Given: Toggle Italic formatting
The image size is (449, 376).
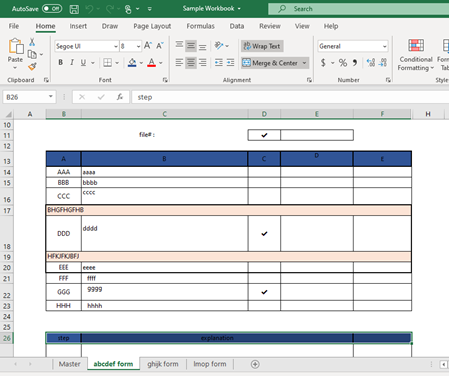Looking at the screenshot, I should click(72, 62).
